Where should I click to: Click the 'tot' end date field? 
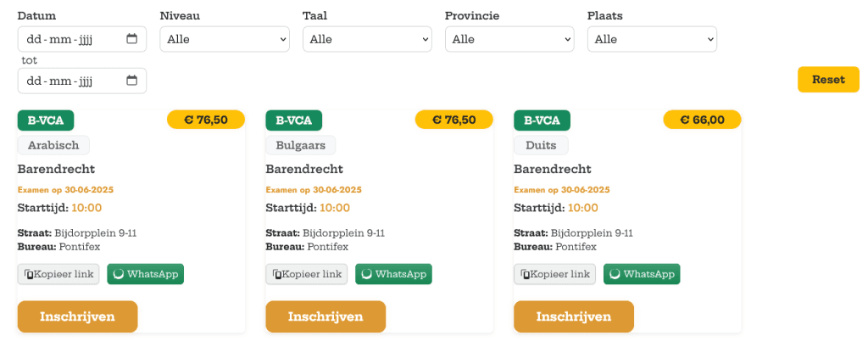(68, 81)
